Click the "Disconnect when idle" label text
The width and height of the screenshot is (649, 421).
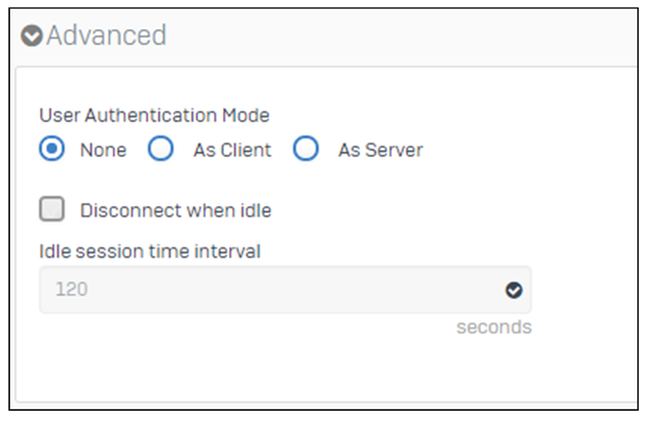(176, 211)
